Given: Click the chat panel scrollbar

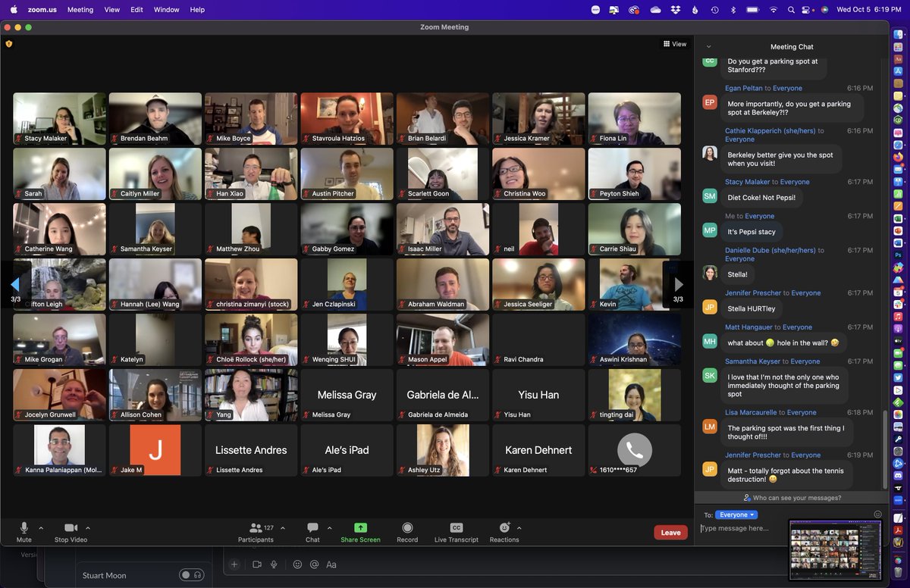Looking at the screenshot, I should tap(885, 449).
